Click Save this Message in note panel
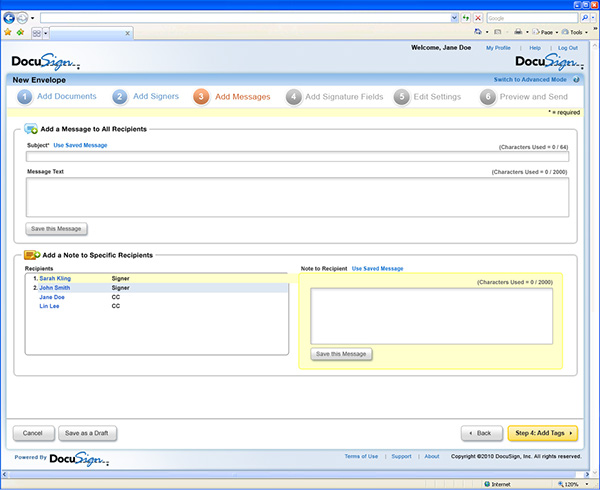600x490 pixels. click(x=341, y=354)
